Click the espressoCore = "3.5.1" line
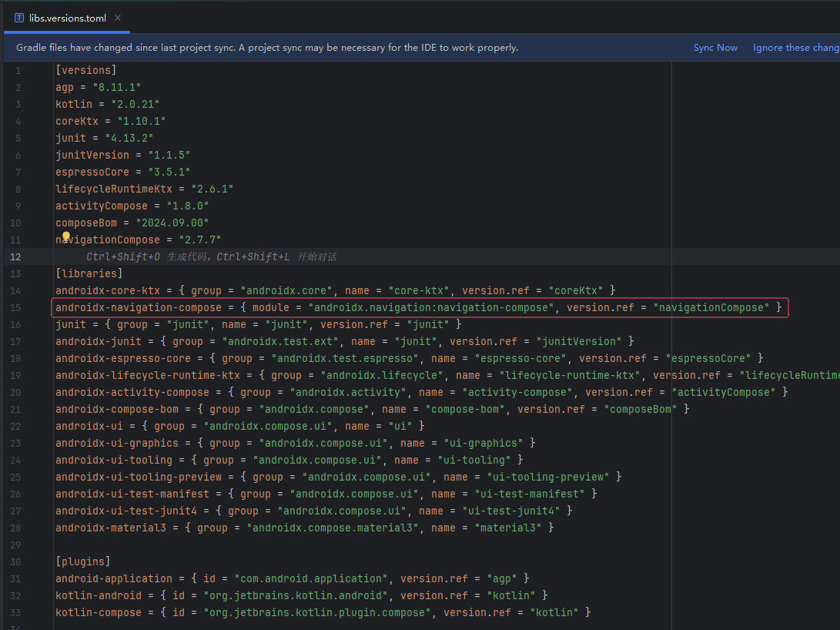 click(x=122, y=172)
